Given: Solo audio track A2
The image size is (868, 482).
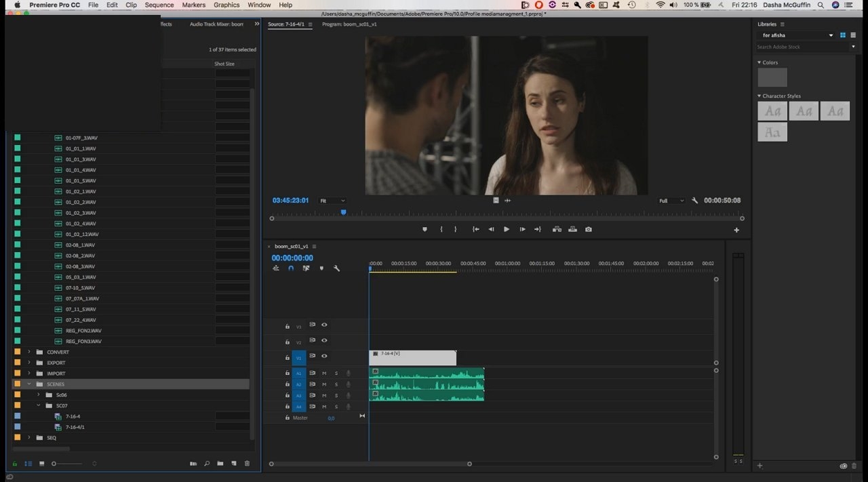Looking at the screenshot, I should pos(336,384).
